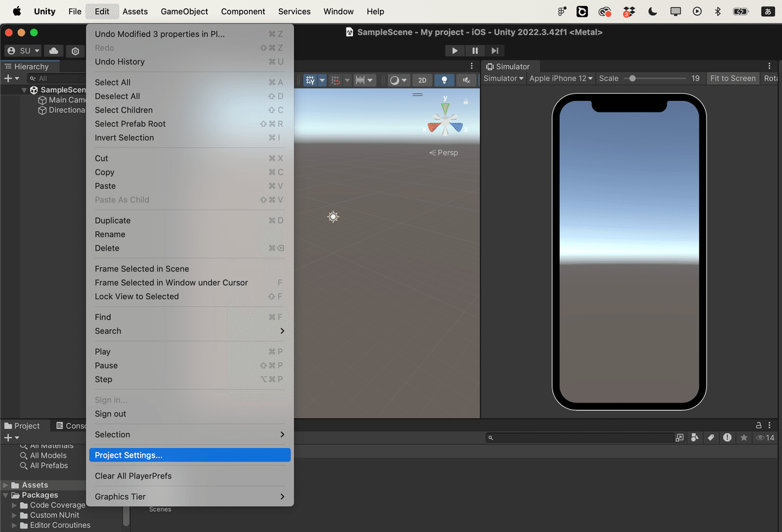This screenshot has height=532, width=782.
Task: Select All Prefabs saved search
Action: [x=44, y=466]
